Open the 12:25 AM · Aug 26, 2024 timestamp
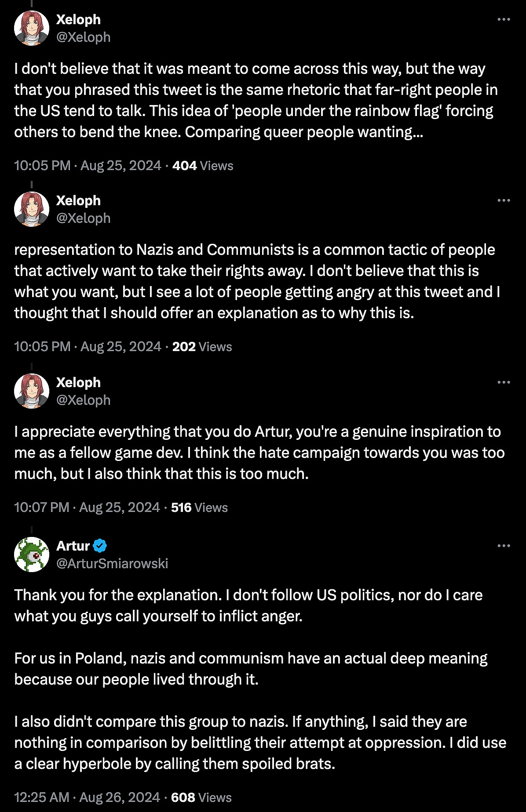The width and height of the screenshot is (526, 812). (87, 797)
